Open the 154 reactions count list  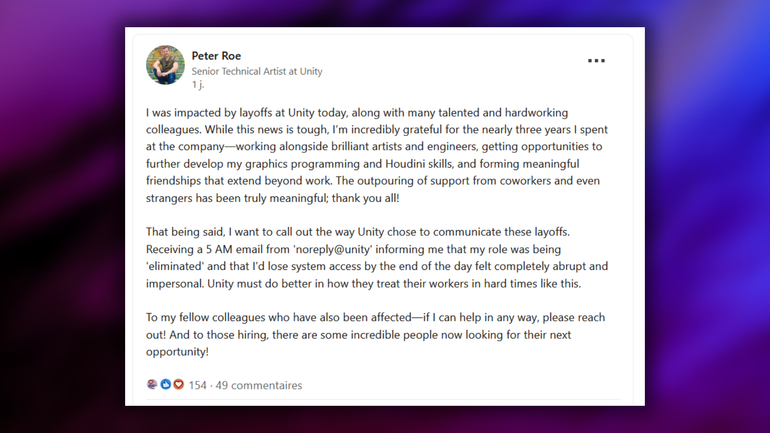tap(197, 385)
